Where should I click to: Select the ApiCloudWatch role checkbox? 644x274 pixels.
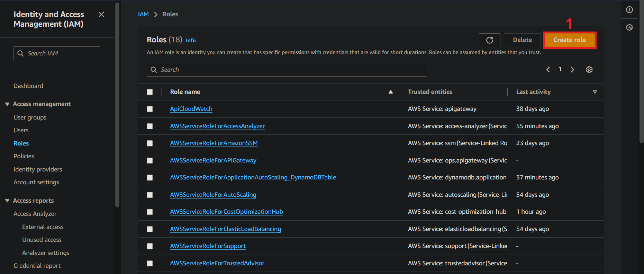click(149, 109)
